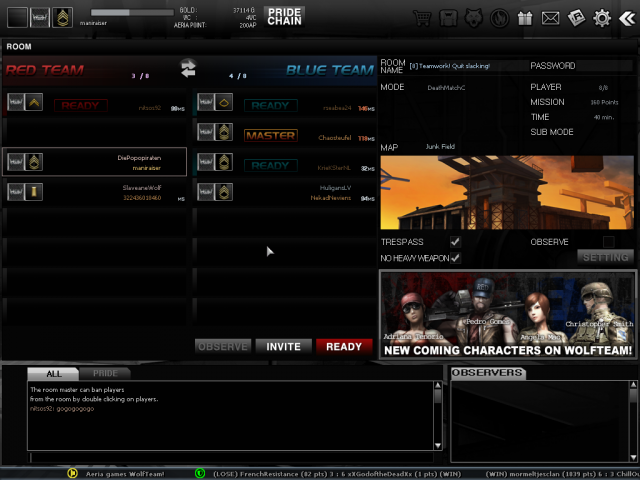This screenshot has width=640, height=480.
Task: Switch to the PRIDE chat tab
Action: 105,373
